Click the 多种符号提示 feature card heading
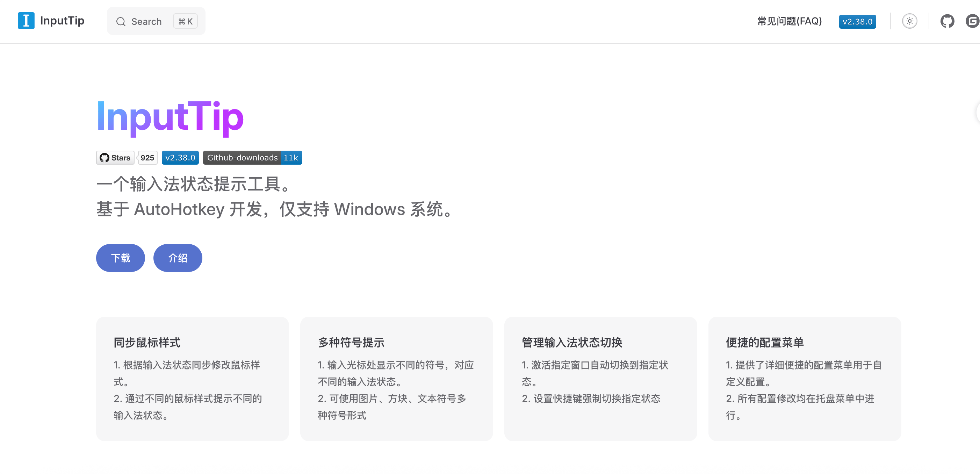 pos(351,342)
